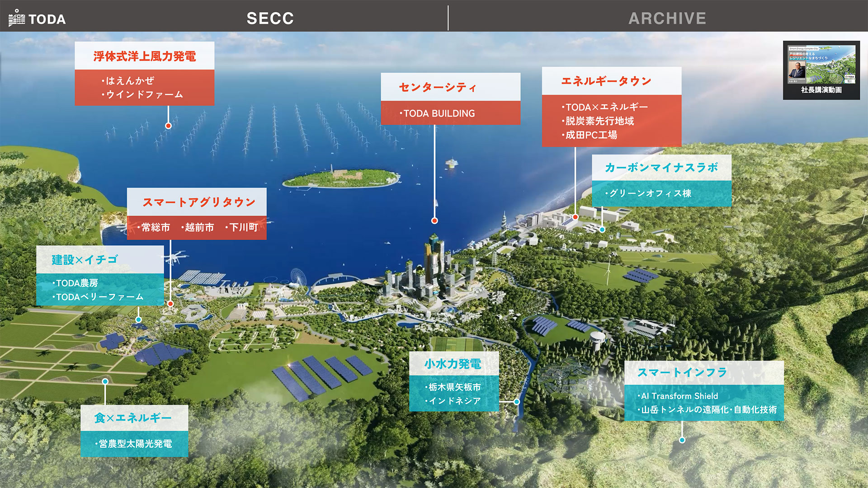868x488 pixels.
Task: Click the 浮体式洋上風力発電 label heading
Action: 145,56
